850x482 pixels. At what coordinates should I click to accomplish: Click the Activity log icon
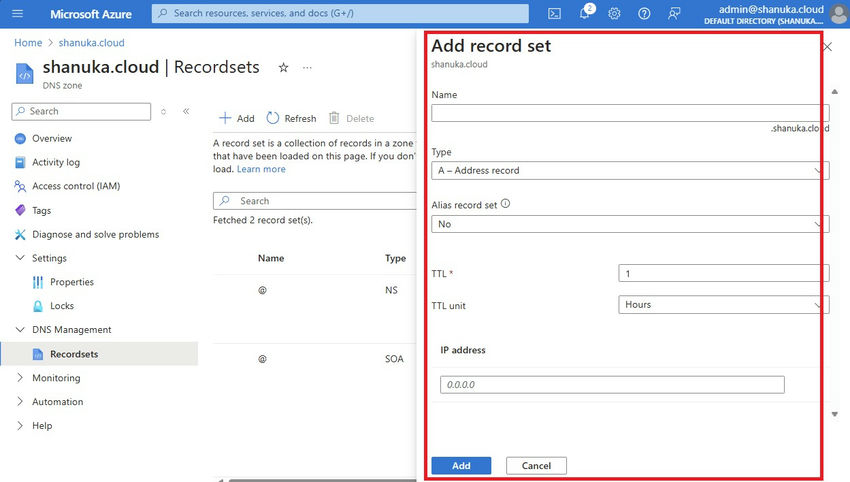coord(20,163)
